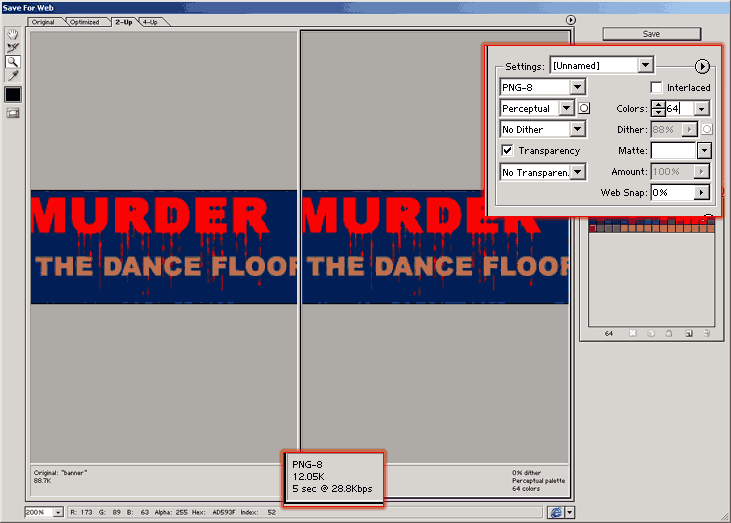
Task: Click the Original: "banner" label
Action: (x=60, y=473)
